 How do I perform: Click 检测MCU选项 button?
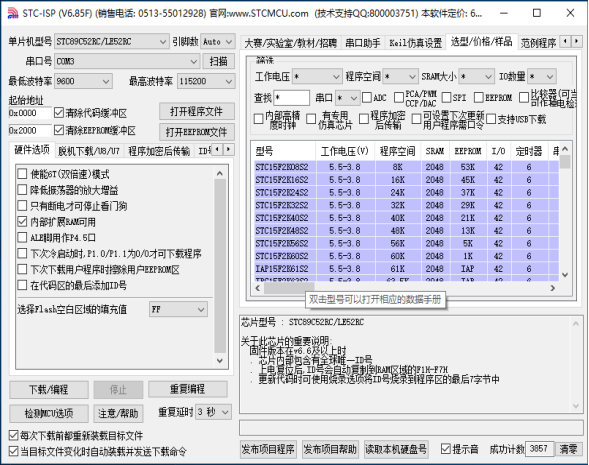pos(49,413)
